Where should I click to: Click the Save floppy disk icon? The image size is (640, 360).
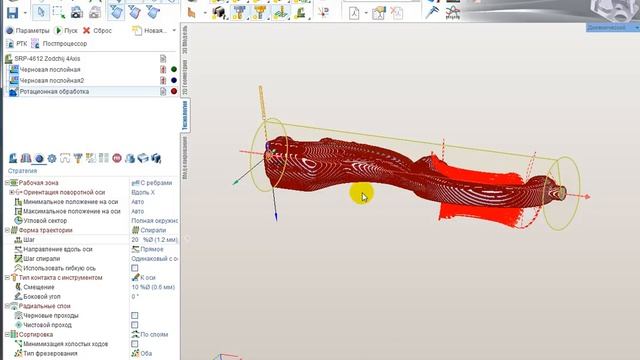click(x=13, y=13)
